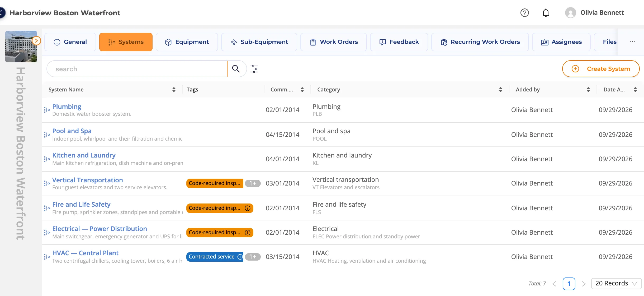Click the Code-required insp... tag on Vertical Transportation
Screen dimensions: 644x296
215,183
